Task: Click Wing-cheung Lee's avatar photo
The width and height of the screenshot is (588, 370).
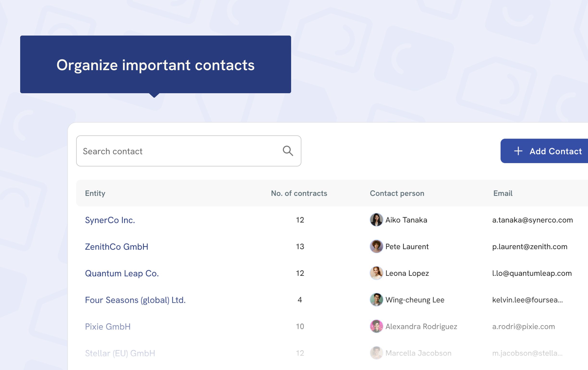Action: 376,300
